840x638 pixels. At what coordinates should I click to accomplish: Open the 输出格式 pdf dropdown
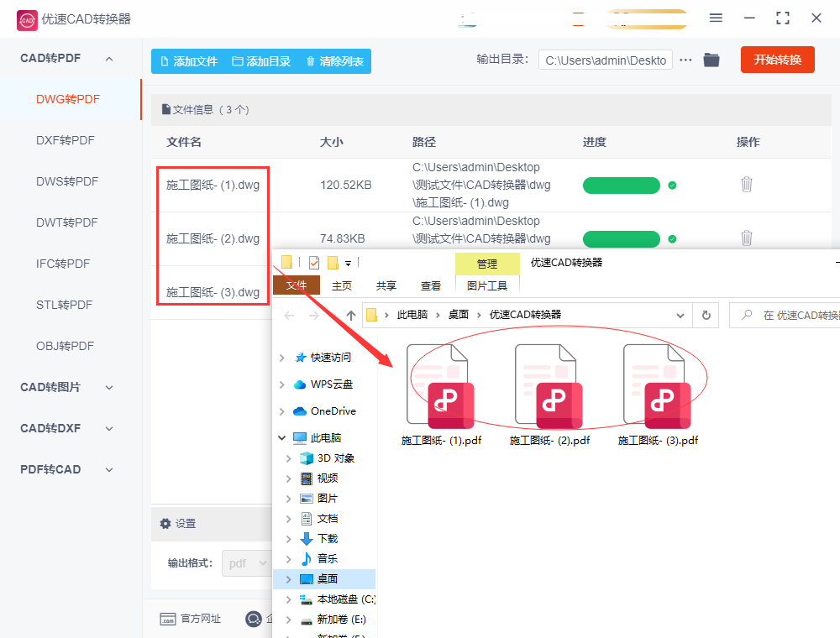[x=247, y=563]
